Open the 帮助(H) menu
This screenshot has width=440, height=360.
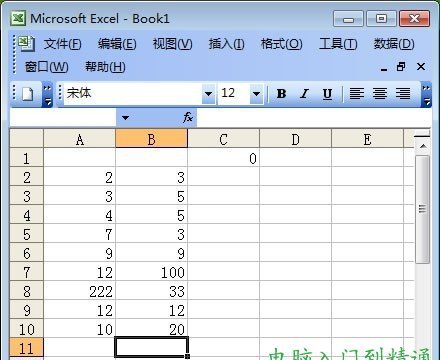(105, 67)
